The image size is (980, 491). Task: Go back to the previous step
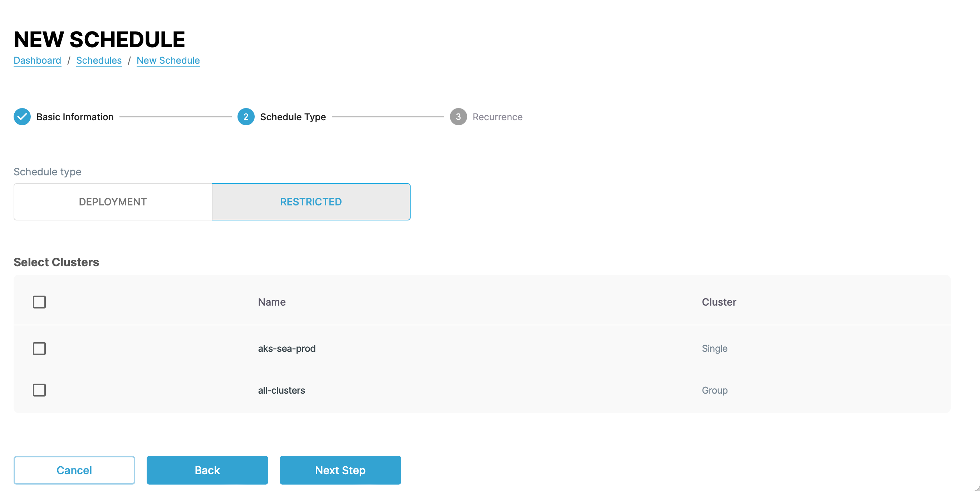(x=207, y=471)
